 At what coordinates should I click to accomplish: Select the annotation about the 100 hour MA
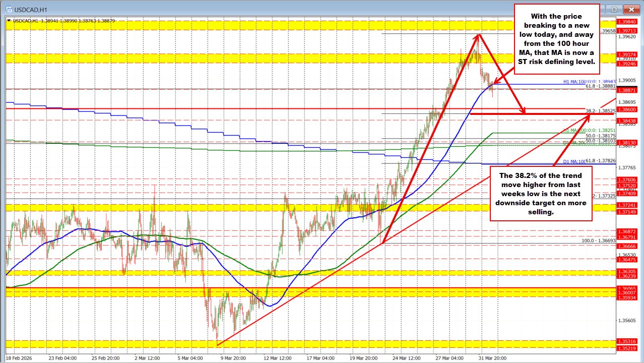tap(556, 38)
